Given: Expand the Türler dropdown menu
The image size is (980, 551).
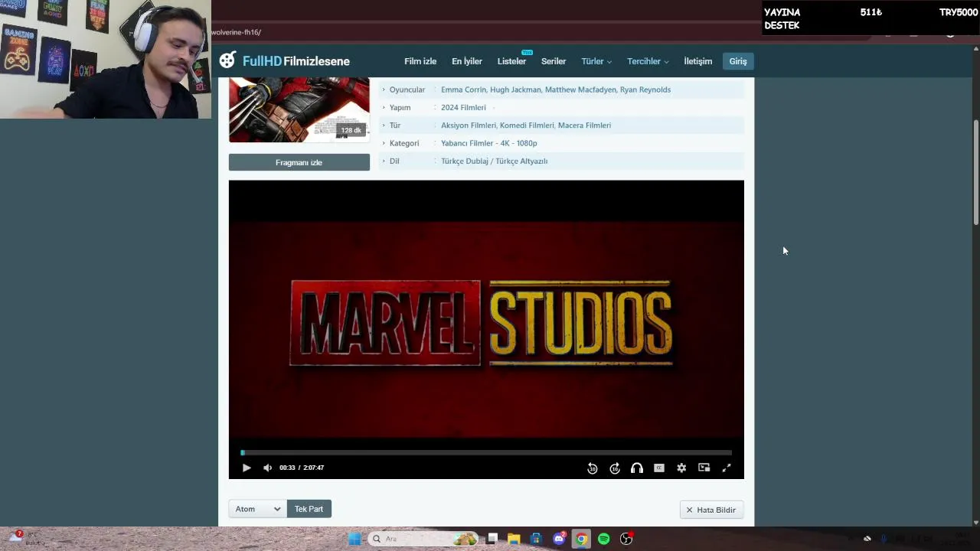Looking at the screenshot, I should pyautogui.click(x=596, y=61).
